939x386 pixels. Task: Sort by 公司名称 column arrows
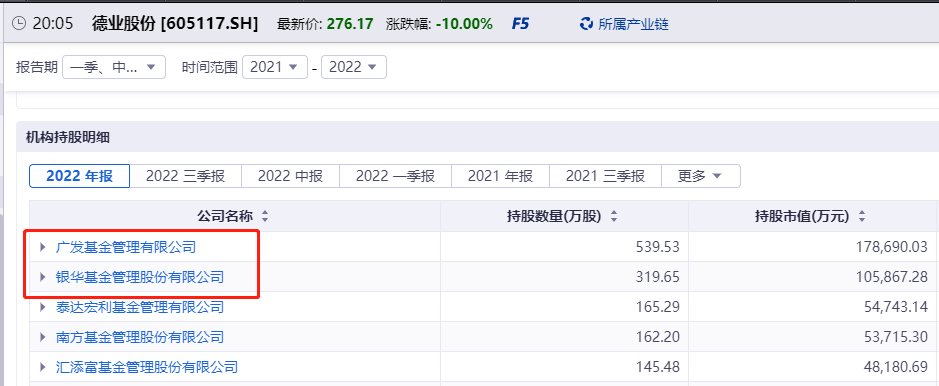point(265,217)
